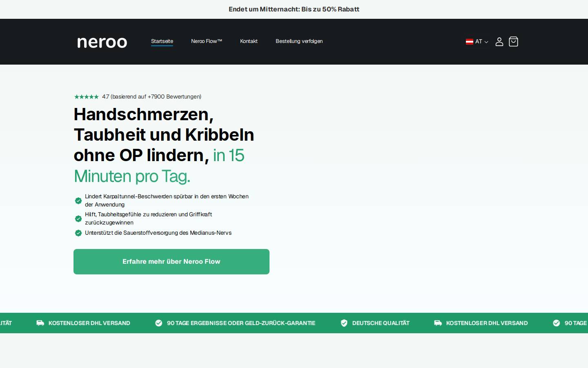Go to Startseite menu item
The height and width of the screenshot is (368, 588).
click(162, 41)
